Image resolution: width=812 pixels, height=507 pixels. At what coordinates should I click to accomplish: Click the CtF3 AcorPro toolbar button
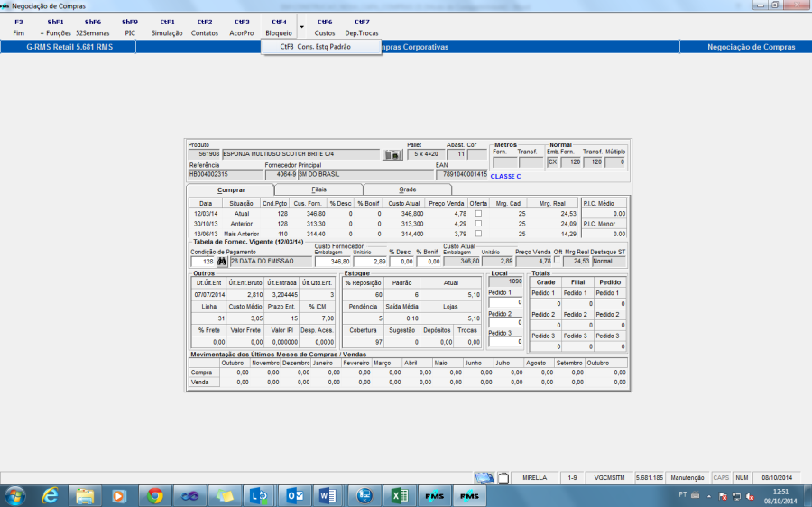point(242,27)
